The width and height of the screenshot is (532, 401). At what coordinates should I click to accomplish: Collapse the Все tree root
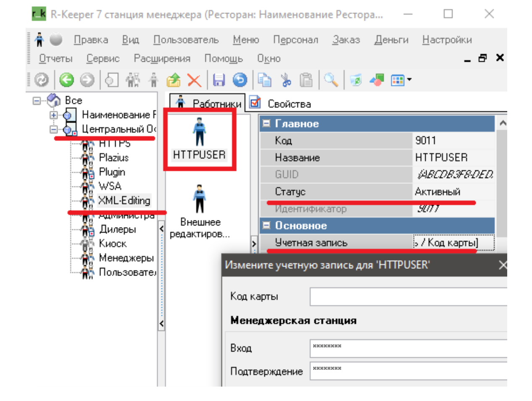(x=37, y=100)
